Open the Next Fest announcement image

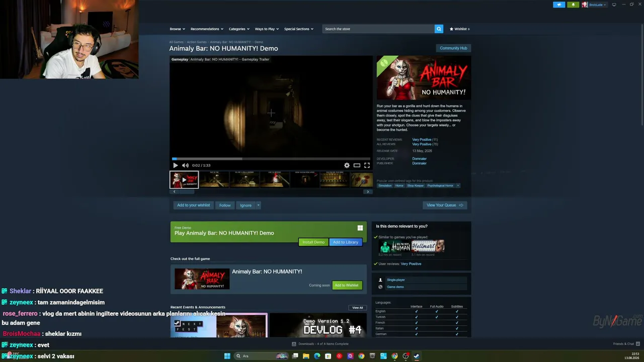click(x=219, y=325)
